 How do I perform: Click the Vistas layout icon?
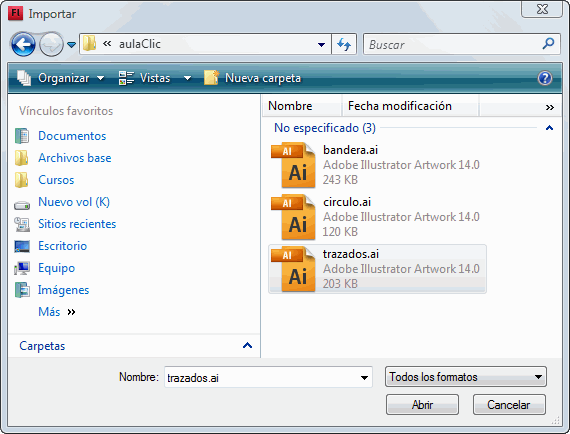[127, 78]
